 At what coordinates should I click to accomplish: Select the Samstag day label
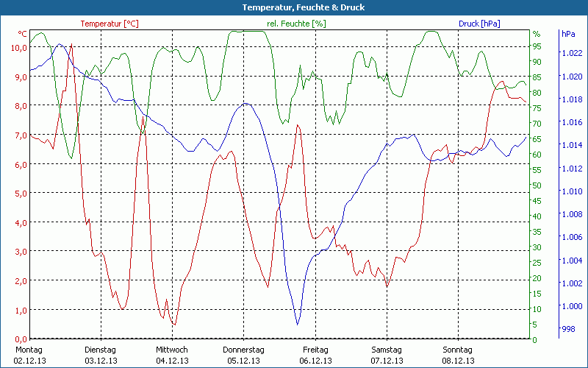pos(386,350)
